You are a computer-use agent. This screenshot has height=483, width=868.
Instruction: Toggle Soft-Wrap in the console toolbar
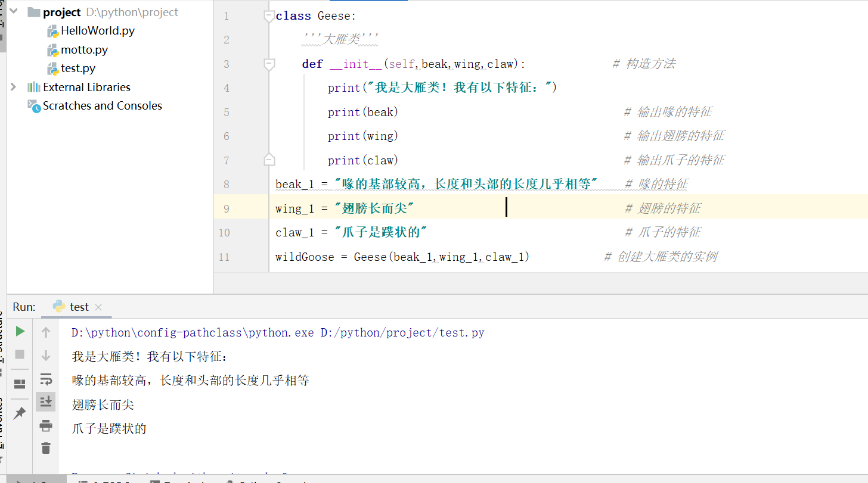(x=46, y=379)
